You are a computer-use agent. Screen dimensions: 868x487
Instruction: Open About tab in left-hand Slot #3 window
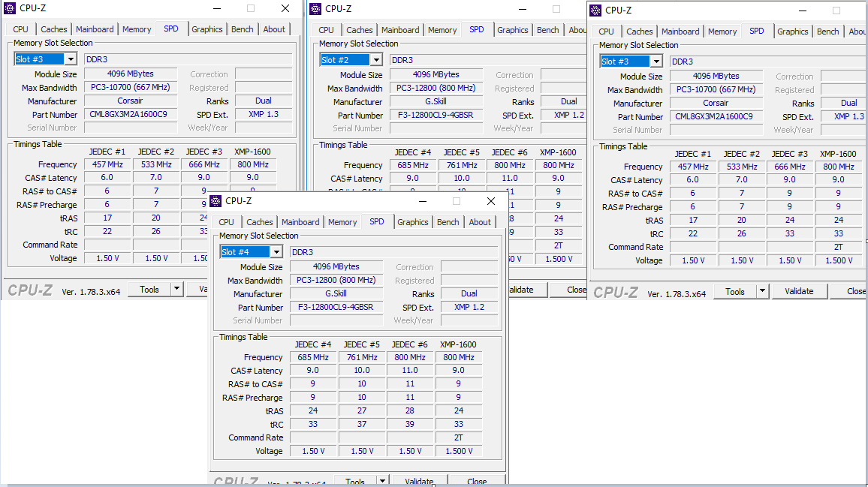(274, 29)
